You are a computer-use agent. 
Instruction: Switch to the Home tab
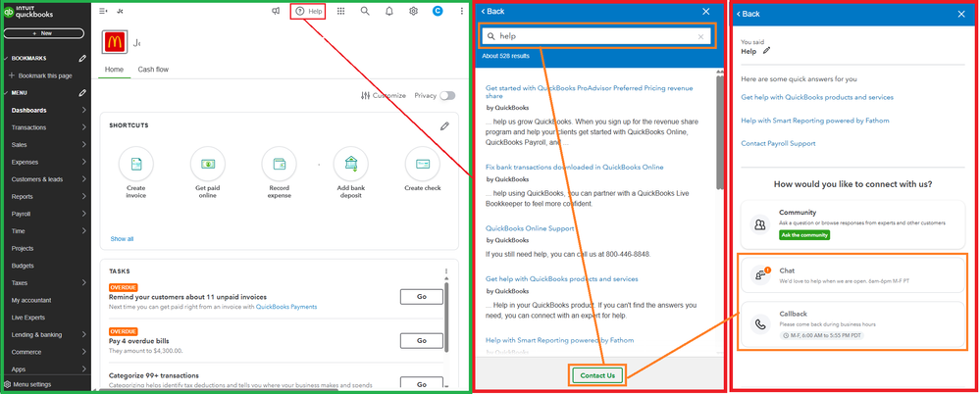[x=114, y=70]
